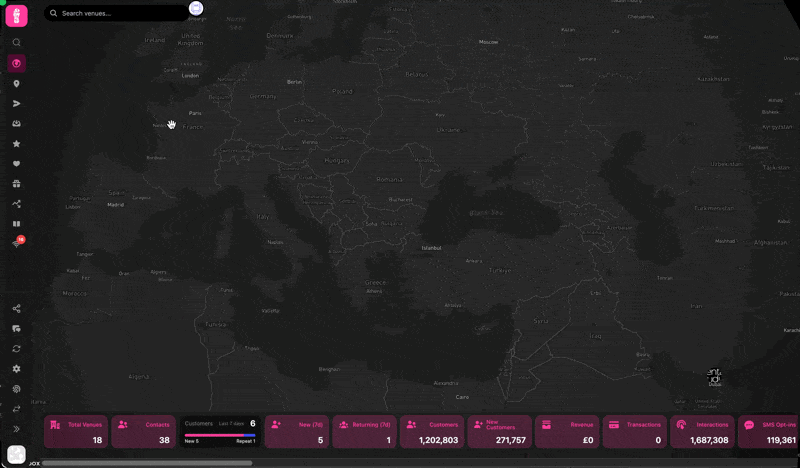This screenshot has height=468, width=800.
Task: Click the sync refresh arrows icon
Action: coord(16,349)
